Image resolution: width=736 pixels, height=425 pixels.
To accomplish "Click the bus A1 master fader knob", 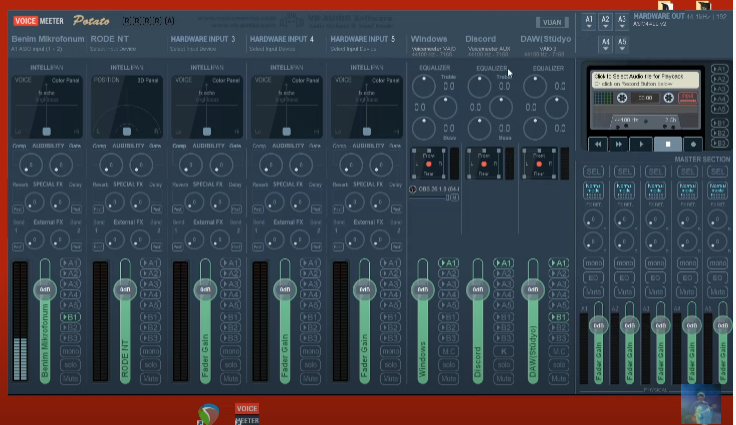I will [598, 325].
